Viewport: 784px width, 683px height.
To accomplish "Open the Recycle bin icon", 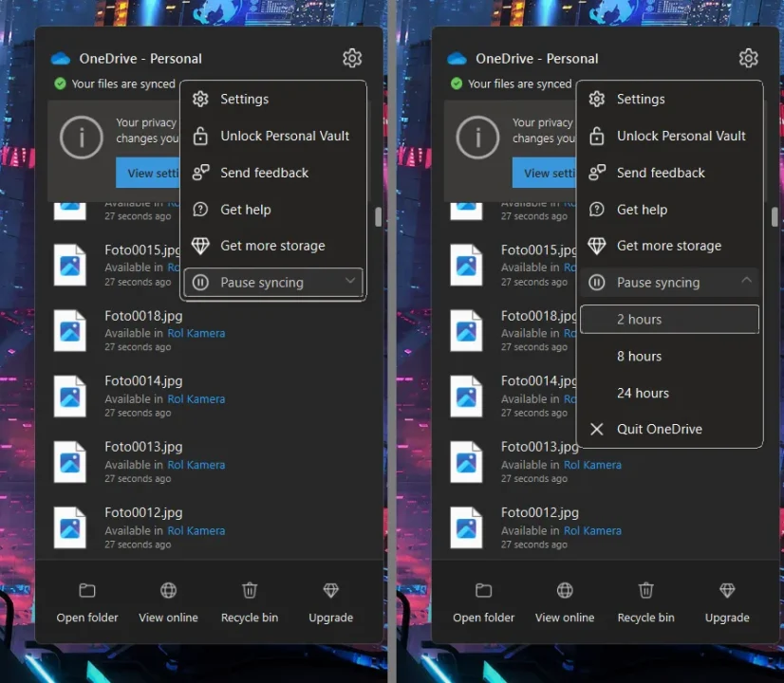I will (x=249, y=590).
